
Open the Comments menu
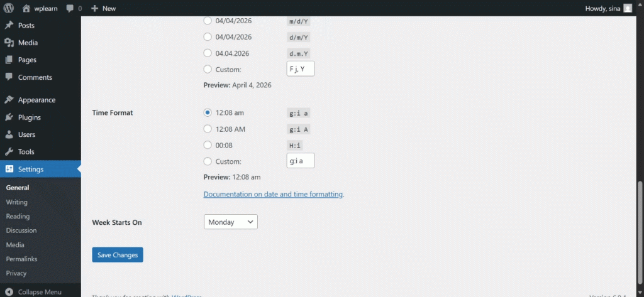35,77
